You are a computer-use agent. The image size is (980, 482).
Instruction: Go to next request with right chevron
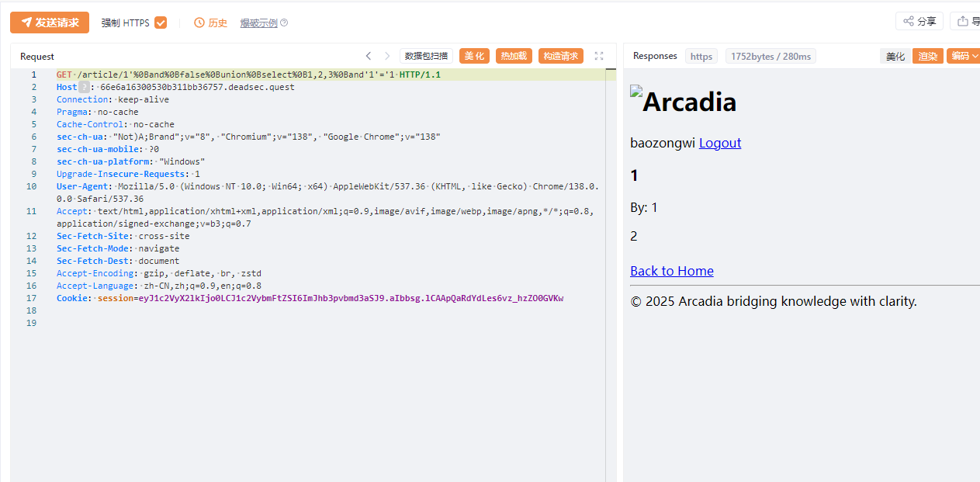pyautogui.click(x=387, y=56)
